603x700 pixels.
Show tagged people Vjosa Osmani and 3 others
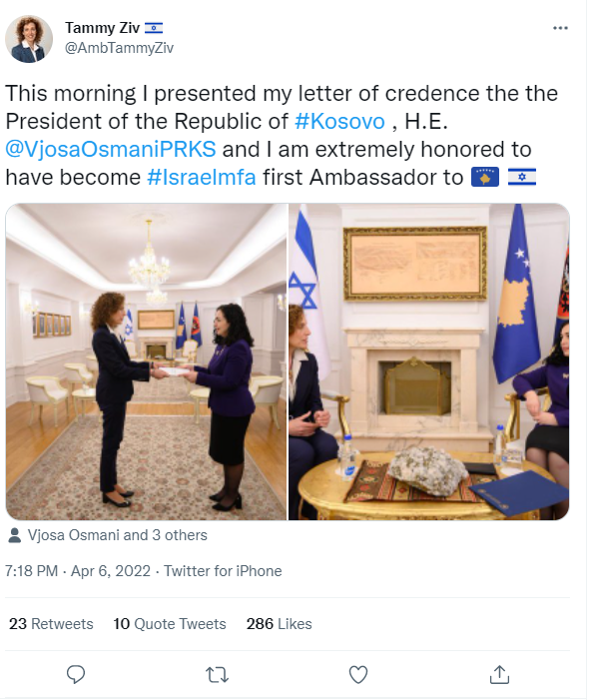point(116,536)
